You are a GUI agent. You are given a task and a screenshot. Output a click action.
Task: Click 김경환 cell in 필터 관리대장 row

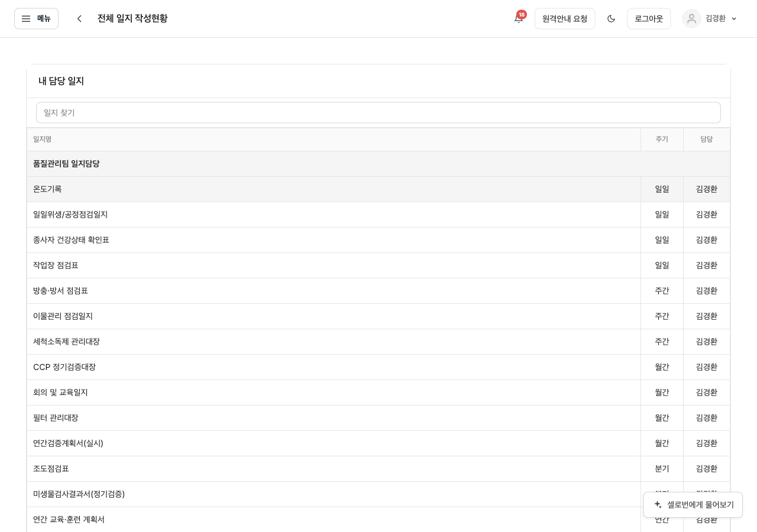click(707, 418)
